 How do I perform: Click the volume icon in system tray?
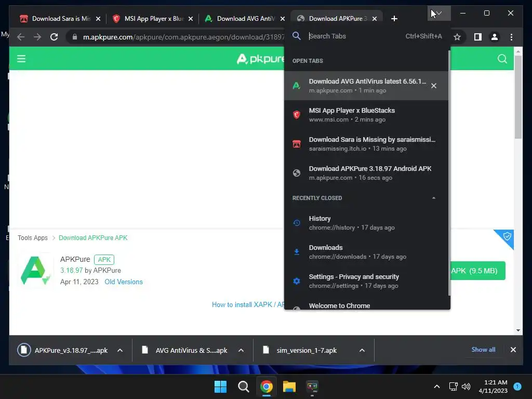466,387
